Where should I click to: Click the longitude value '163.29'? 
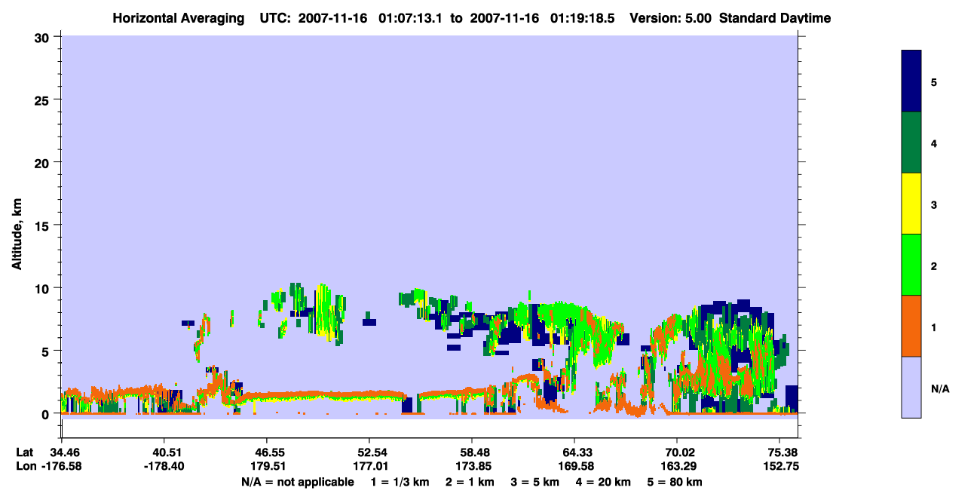[x=678, y=467]
